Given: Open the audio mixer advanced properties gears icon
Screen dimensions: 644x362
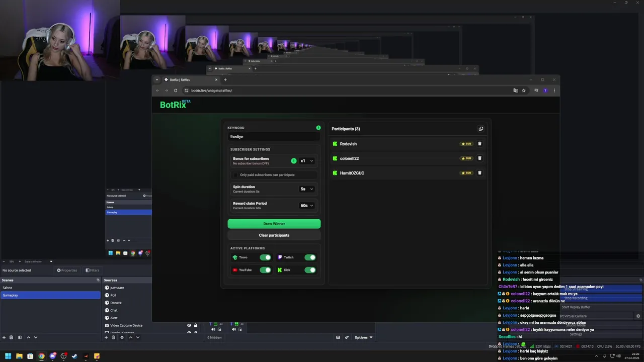Looking at the screenshot, I should (x=347, y=337).
